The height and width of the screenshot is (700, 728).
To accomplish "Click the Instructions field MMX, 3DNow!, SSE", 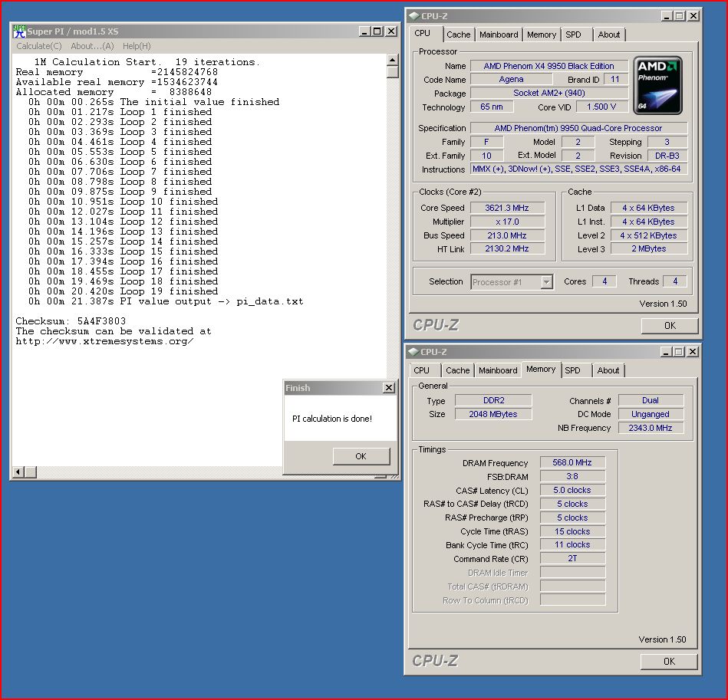I will 578,169.
